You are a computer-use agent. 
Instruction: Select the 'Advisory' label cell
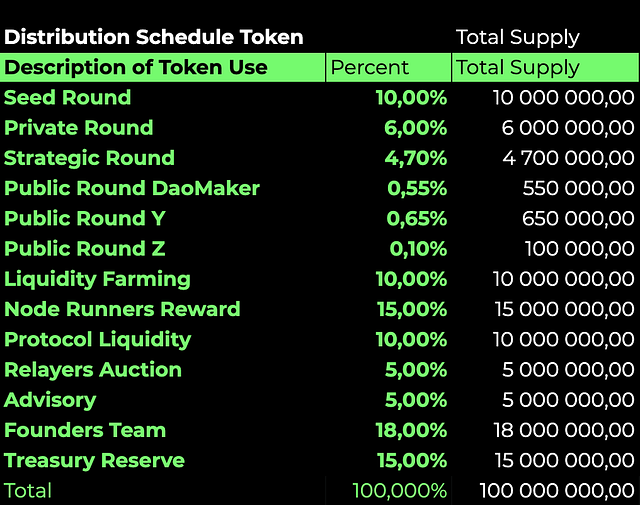(x=50, y=400)
